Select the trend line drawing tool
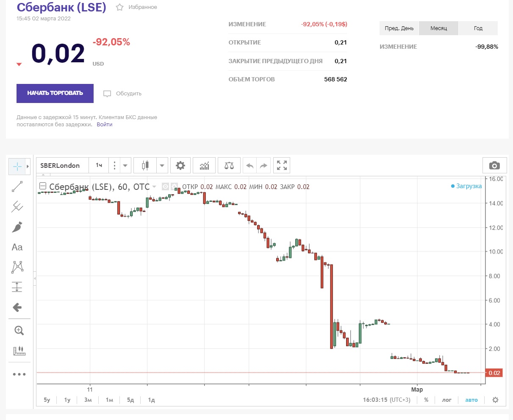The height and width of the screenshot is (420, 513). tap(17, 186)
